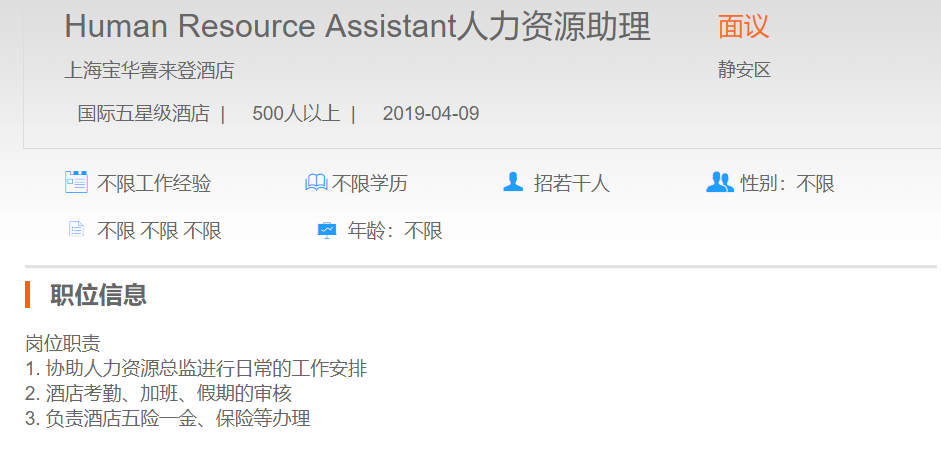Click the two-person gender icon

(719, 182)
